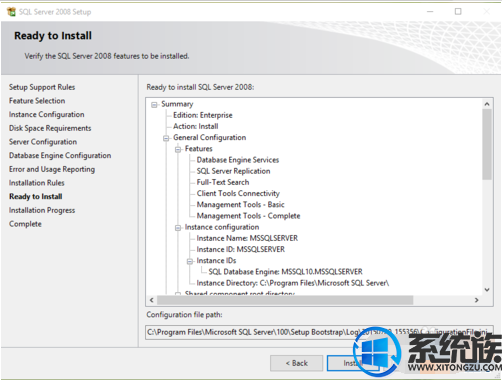Click horizontal scroll right arrow

click(477, 300)
